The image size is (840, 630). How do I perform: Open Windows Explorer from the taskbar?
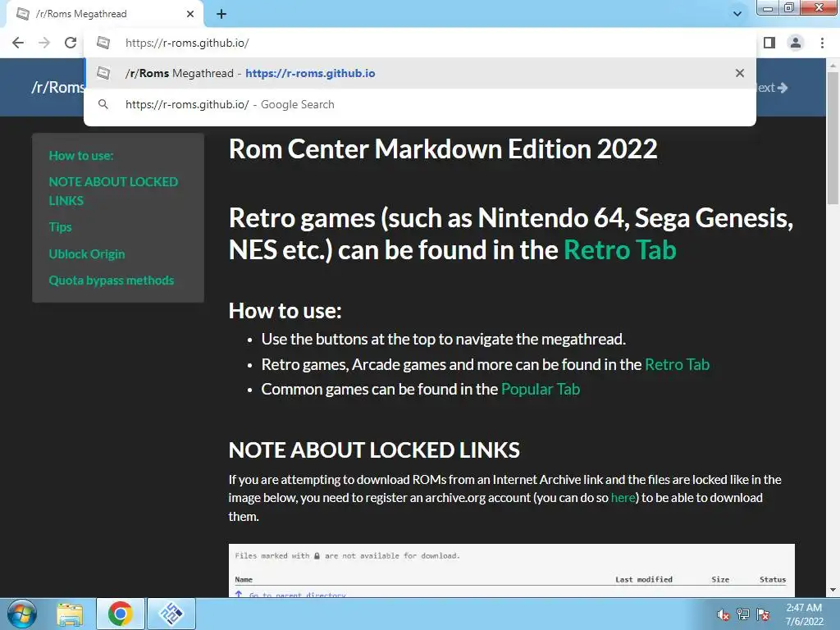click(71, 614)
